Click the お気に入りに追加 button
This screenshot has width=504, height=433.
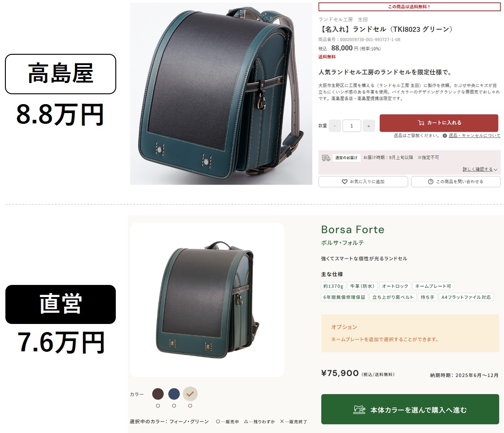point(363,182)
